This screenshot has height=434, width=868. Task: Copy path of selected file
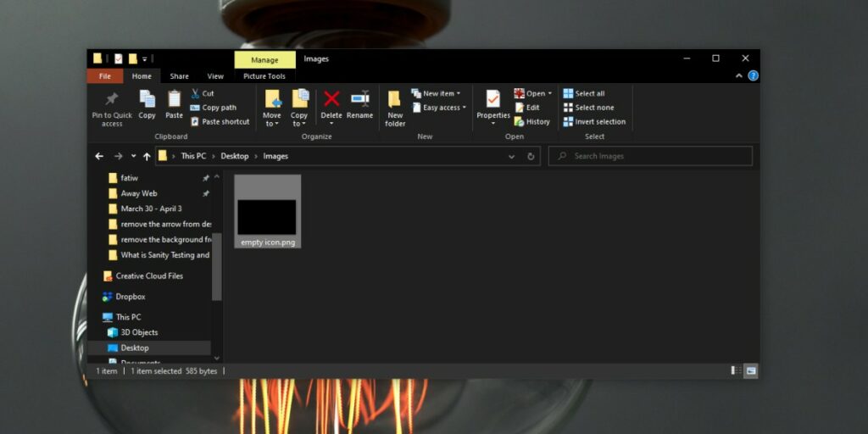(x=213, y=108)
